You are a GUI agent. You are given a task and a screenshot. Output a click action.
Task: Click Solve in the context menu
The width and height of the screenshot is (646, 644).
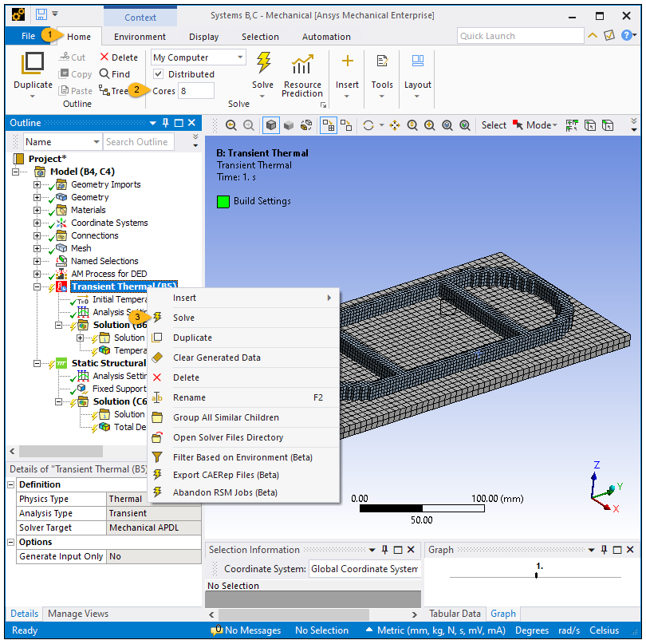(x=183, y=318)
